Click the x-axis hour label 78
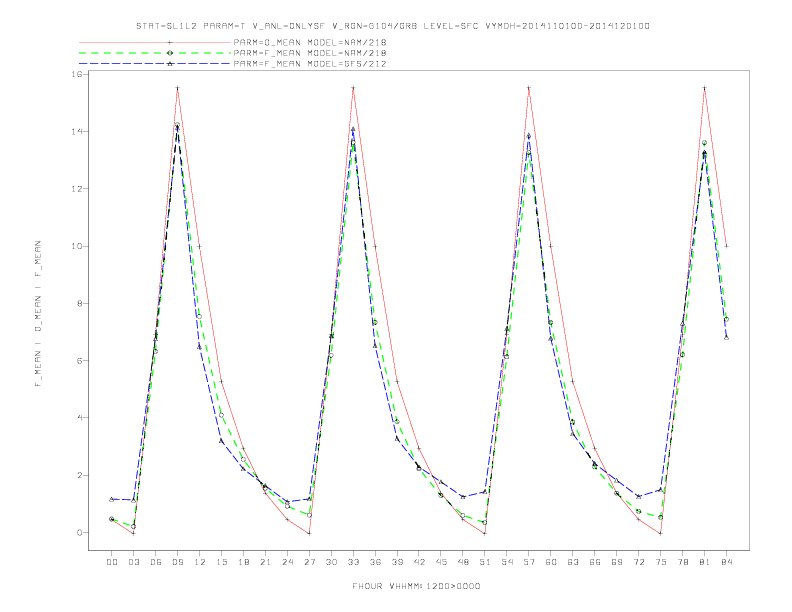792x612 pixels. (682, 562)
